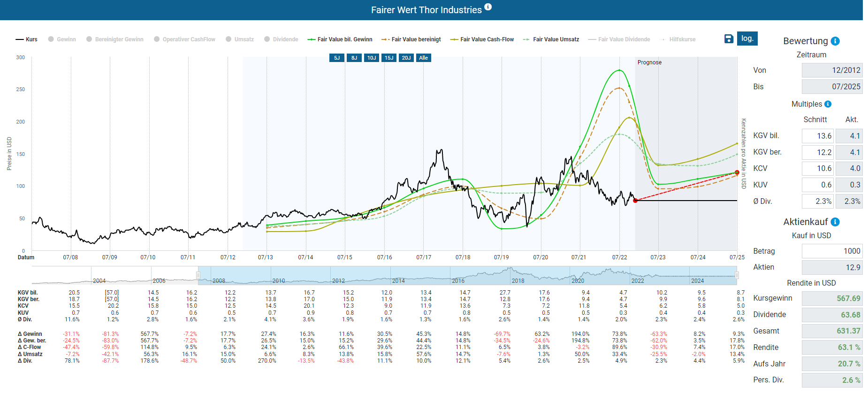Select the 10J time range
868x396 pixels.
pyautogui.click(x=372, y=58)
